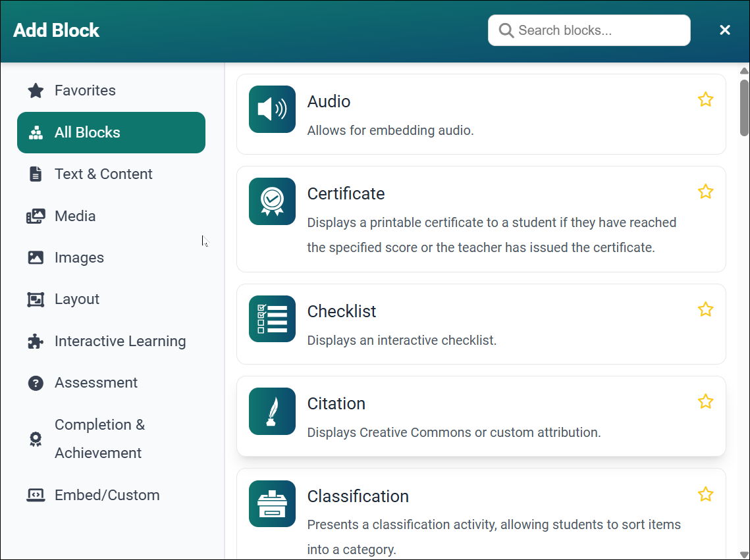750x560 pixels.
Task: Add the Audio block
Action: 481,115
